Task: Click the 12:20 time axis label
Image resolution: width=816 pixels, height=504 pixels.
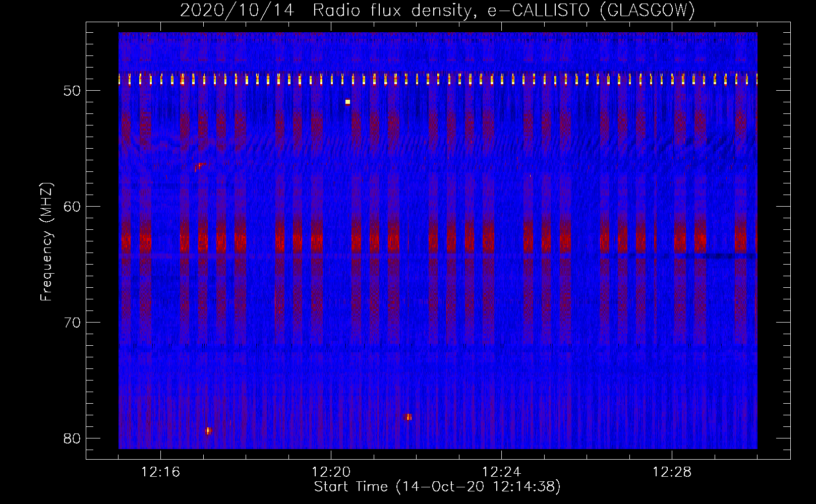Action: pyautogui.click(x=331, y=472)
